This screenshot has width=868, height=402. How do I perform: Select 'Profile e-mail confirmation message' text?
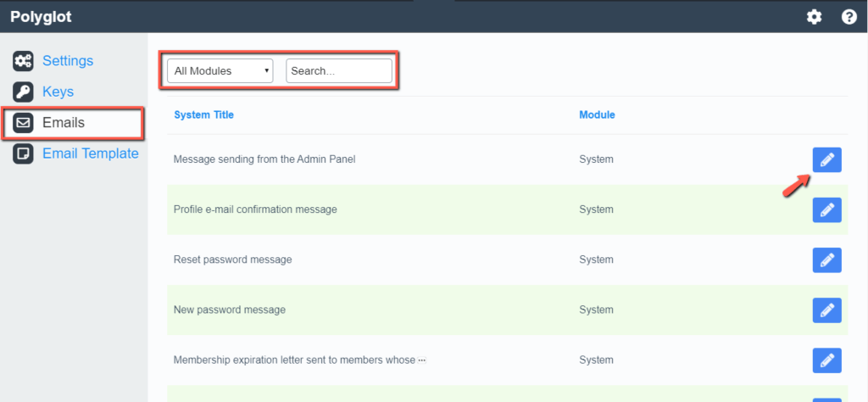[x=255, y=209]
